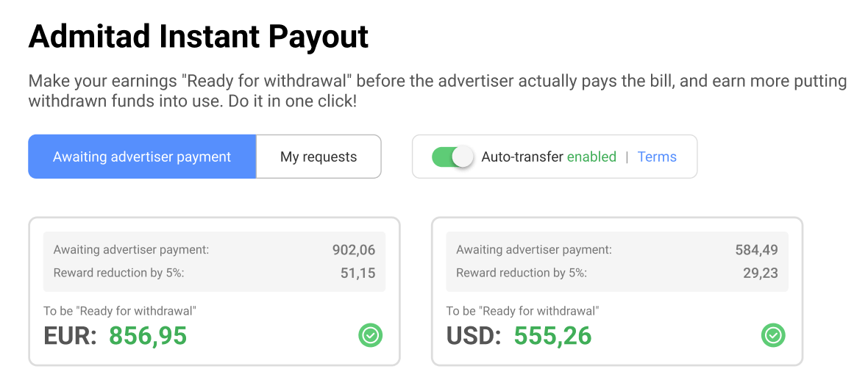Click the green checkmark in EUR card

click(x=370, y=336)
